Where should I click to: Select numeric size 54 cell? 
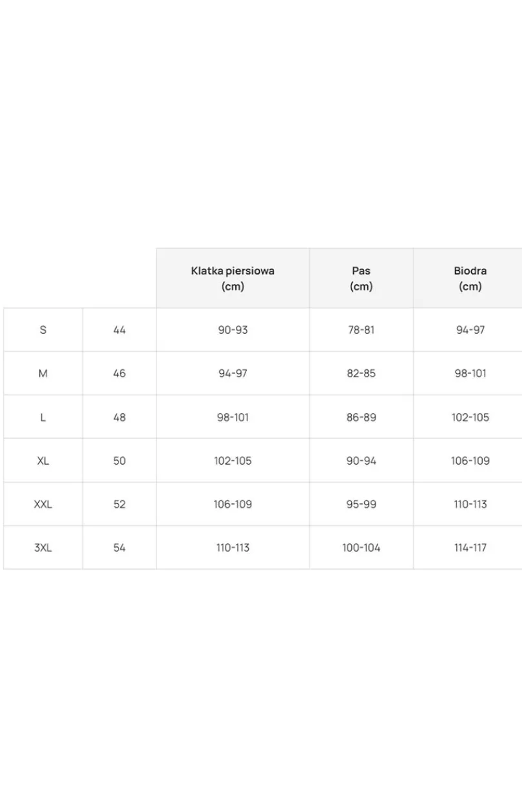(x=119, y=548)
